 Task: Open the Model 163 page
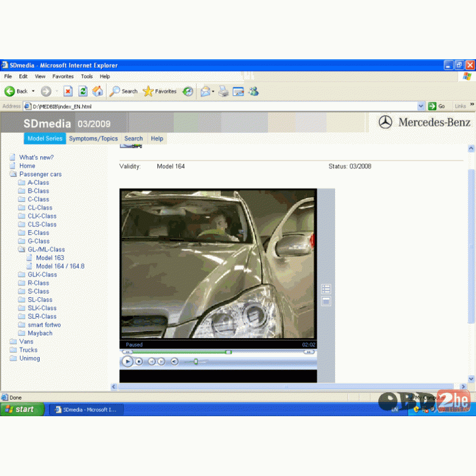[x=50, y=258]
